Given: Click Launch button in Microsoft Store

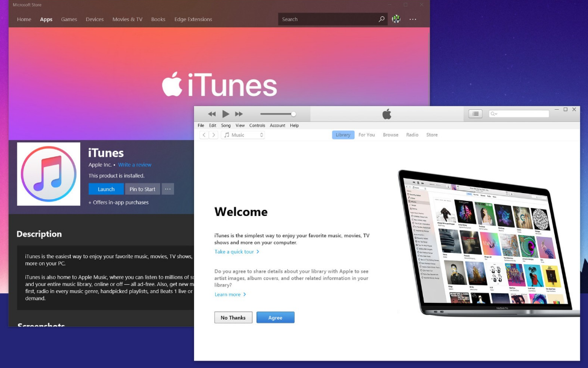Looking at the screenshot, I should pos(106,189).
